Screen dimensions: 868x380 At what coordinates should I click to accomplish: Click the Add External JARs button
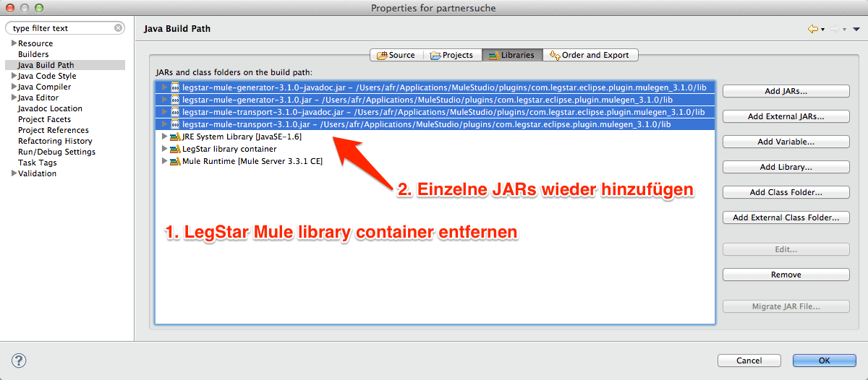click(x=786, y=116)
